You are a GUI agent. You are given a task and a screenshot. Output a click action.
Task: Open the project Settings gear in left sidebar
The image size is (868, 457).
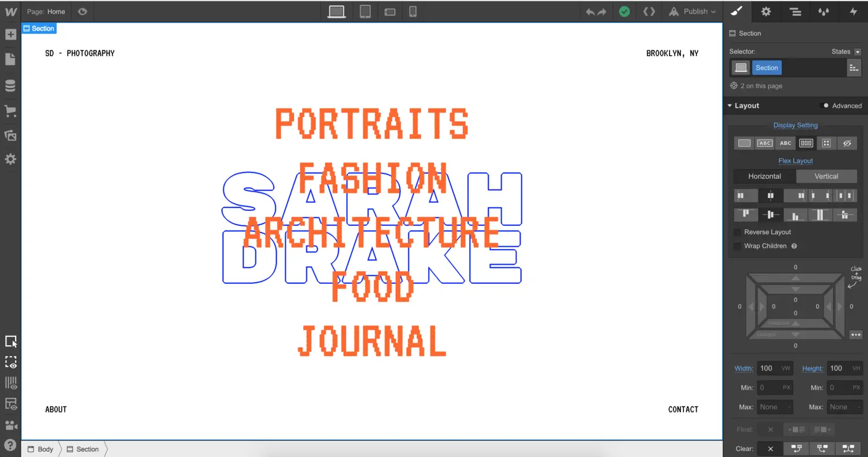(10, 159)
